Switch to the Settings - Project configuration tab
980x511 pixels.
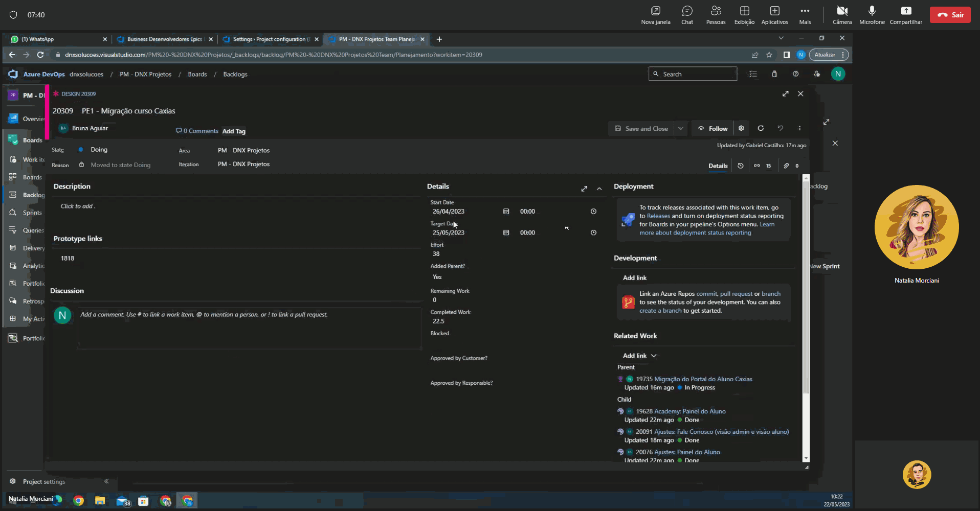pos(269,39)
